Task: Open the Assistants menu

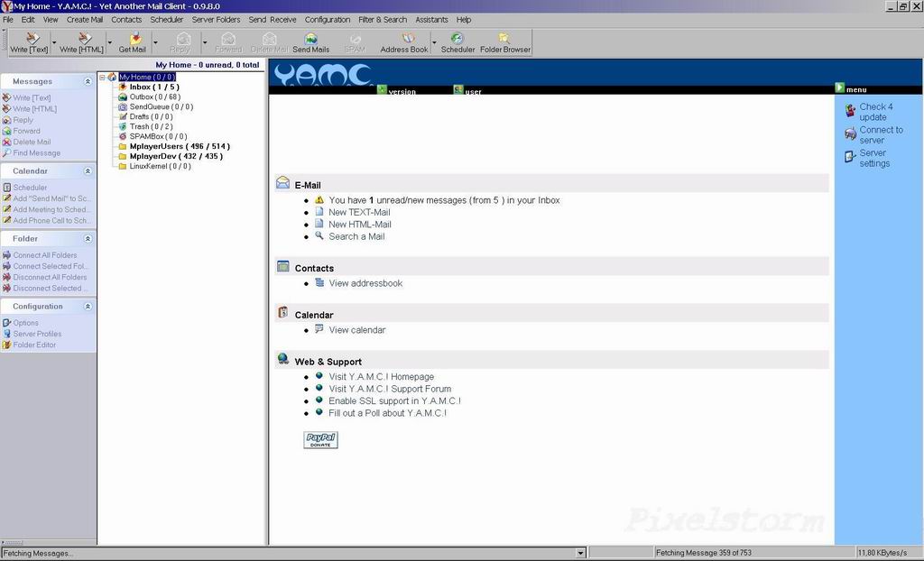Action: click(x=431, y=20)
